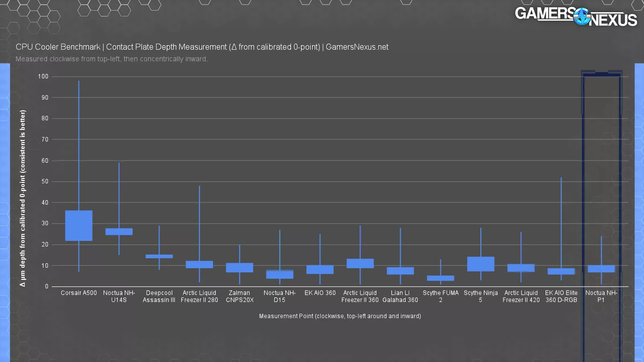Click the 'Measured clockwise from top-left' subtitle
Screen dimensions: 644x362
coord(111,59)
